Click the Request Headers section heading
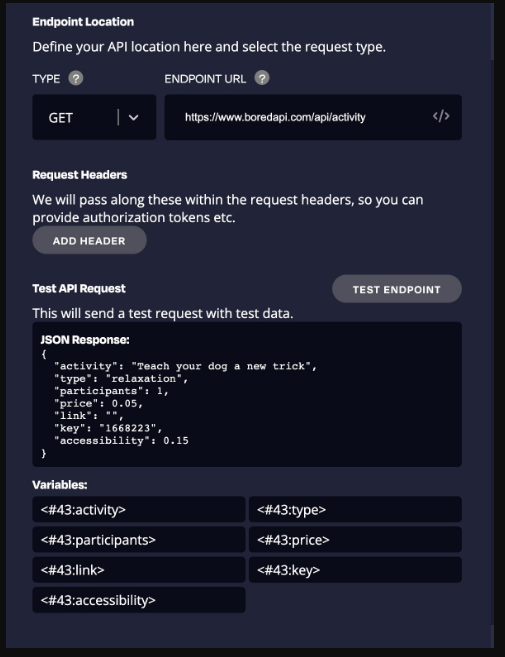Screen dimensions: 505x657 (80, 175)
